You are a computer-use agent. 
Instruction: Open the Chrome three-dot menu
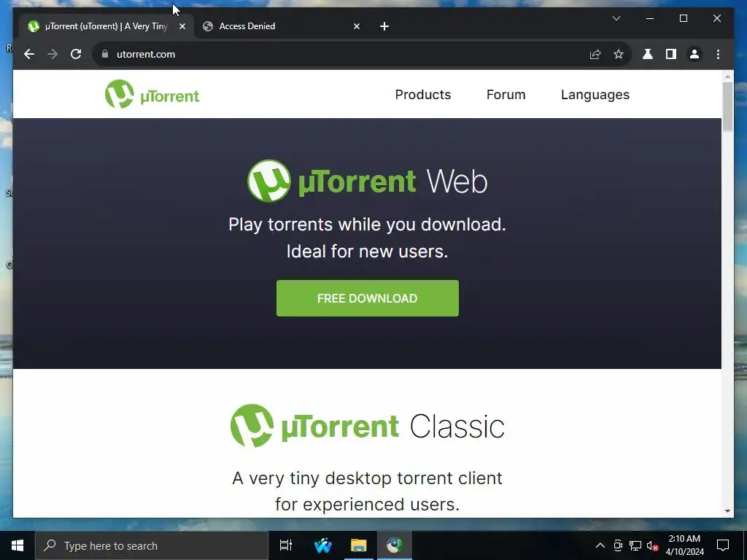718,54
